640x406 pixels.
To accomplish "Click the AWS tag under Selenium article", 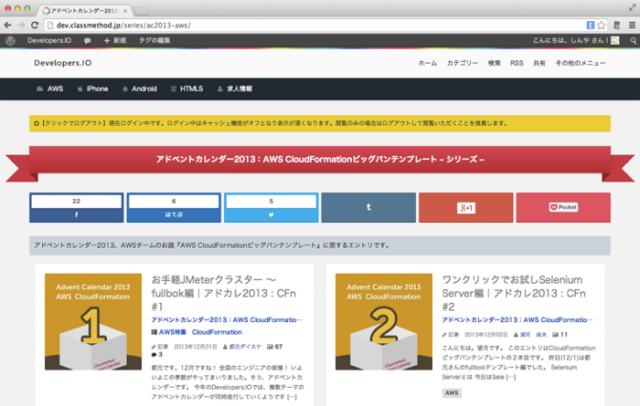I will pos(451,393).
